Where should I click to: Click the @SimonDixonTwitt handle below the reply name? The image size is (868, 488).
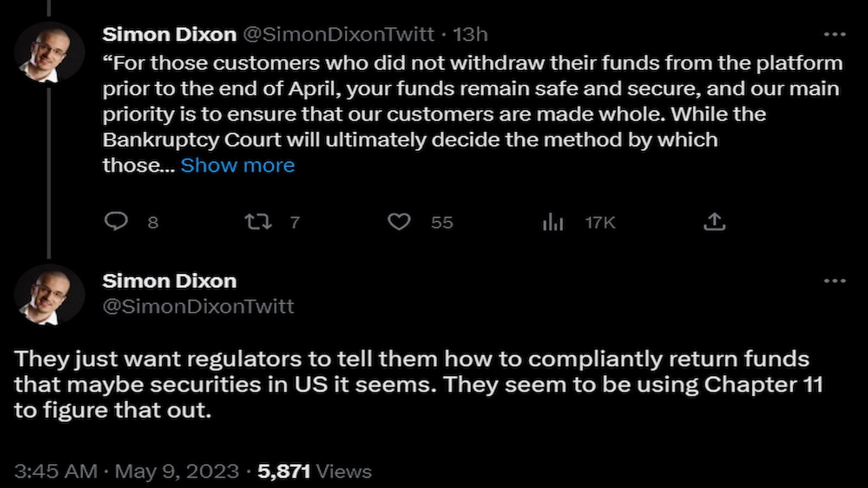(199, 306)
